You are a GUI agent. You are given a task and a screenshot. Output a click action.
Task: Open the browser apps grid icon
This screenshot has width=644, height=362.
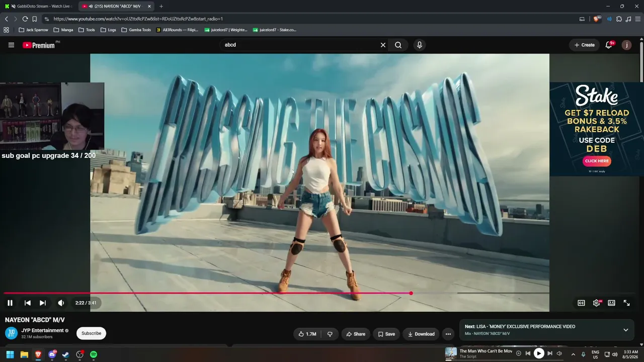(x=6, y=30)
